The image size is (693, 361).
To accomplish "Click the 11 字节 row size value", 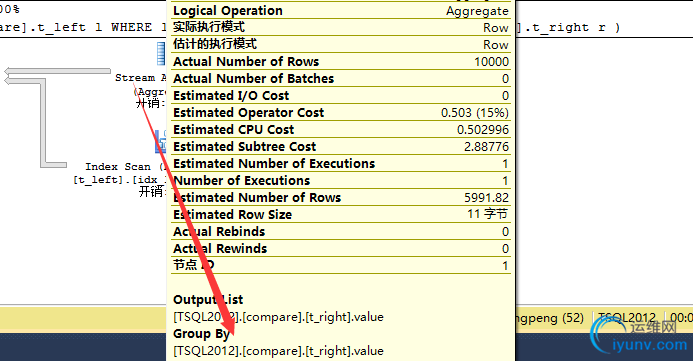I will (x=487, y=214).
